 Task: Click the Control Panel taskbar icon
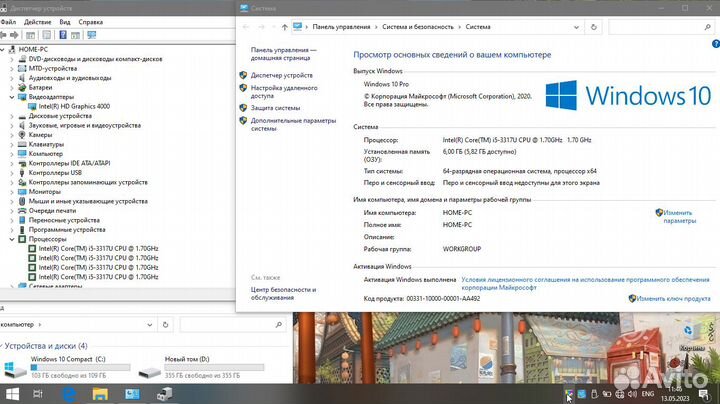click(x=132, y=394)
